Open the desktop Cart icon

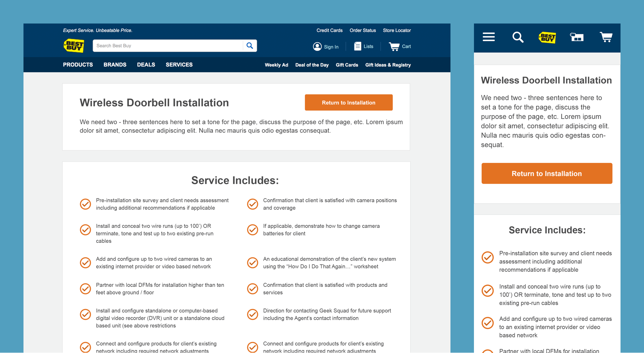click(394, 46)
